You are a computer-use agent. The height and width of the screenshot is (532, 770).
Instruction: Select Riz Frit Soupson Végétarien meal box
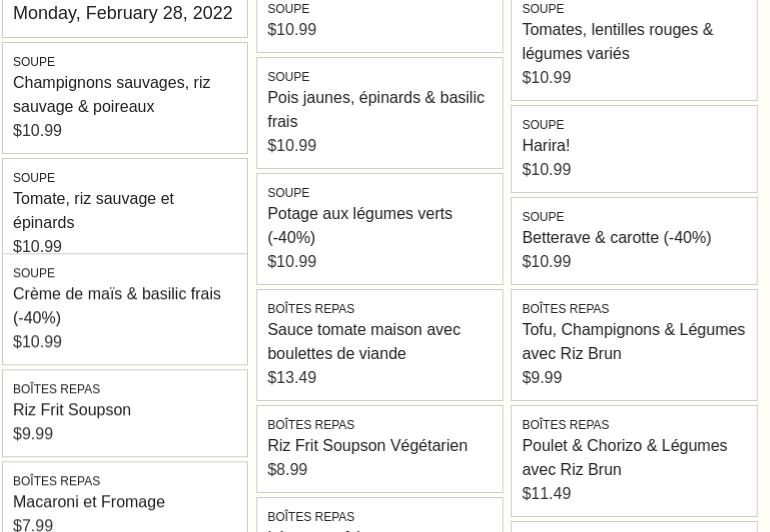pos(367,446)
